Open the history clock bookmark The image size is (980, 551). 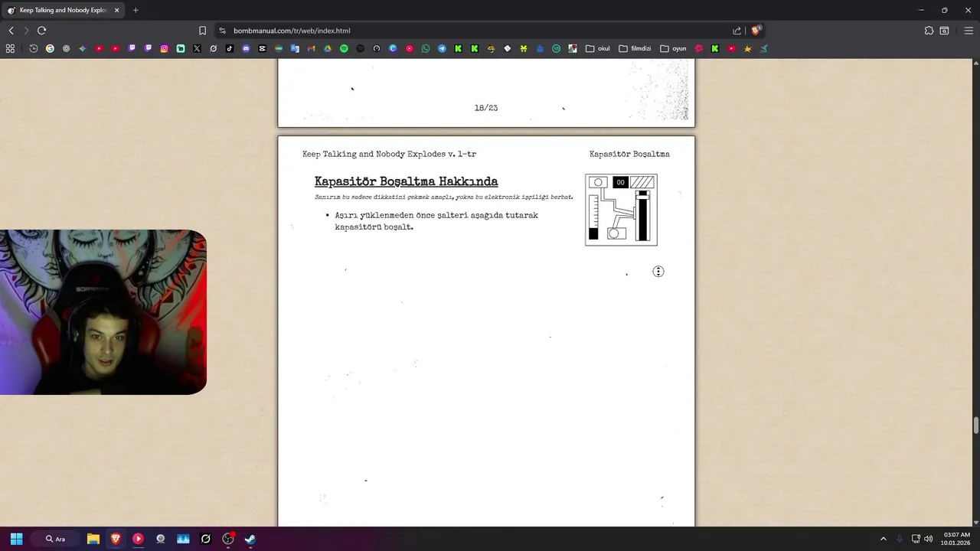[x=33, y=48]
